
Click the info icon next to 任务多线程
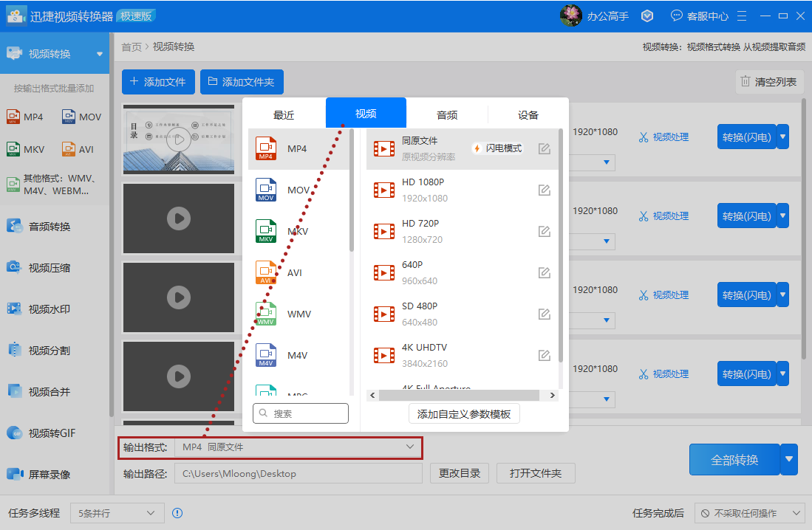point(177,513)
